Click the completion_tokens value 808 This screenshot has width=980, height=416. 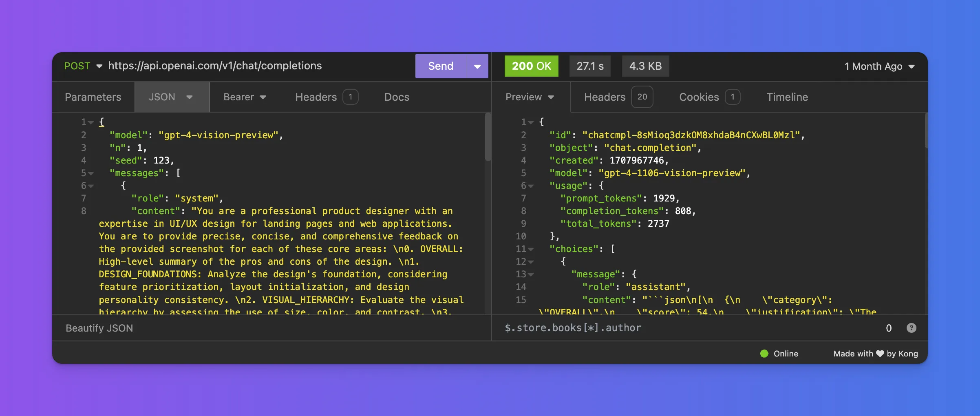pos(683,211)
